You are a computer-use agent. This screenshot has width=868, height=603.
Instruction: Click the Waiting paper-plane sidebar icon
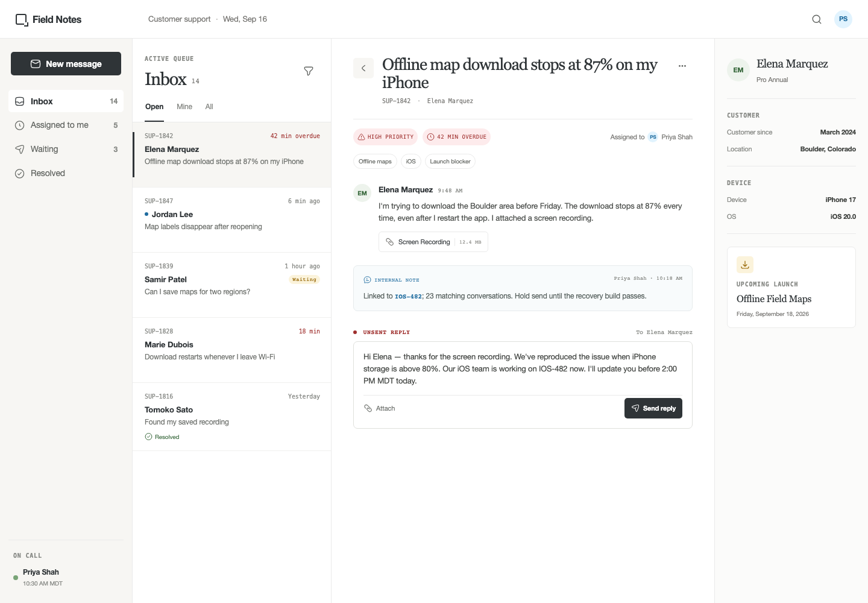[19, 150]
